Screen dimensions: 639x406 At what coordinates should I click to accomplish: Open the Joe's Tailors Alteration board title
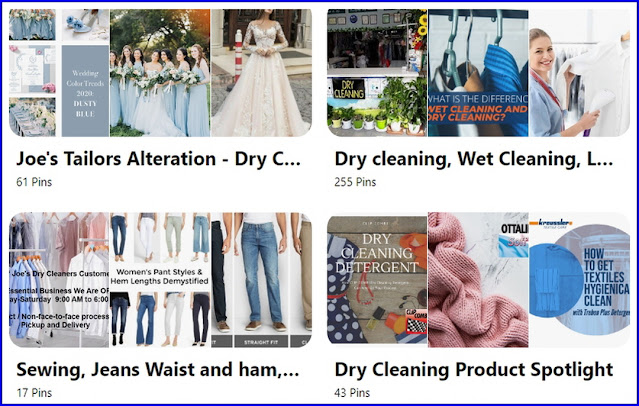click(159, 159)
